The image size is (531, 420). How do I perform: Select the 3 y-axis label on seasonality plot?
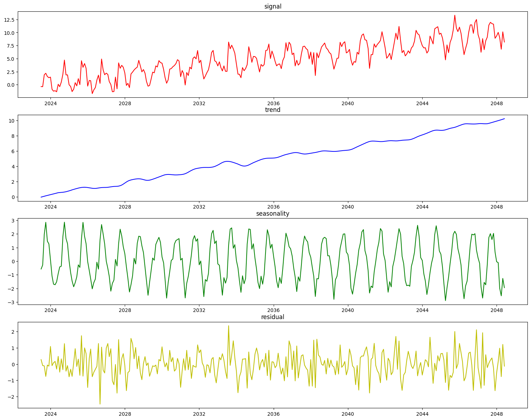(x=13, y=221)
